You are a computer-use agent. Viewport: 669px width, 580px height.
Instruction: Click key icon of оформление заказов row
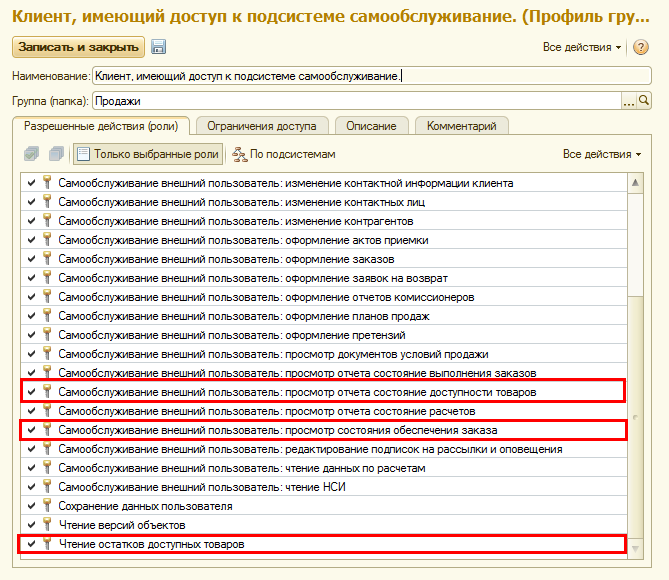tap(47, 259)
